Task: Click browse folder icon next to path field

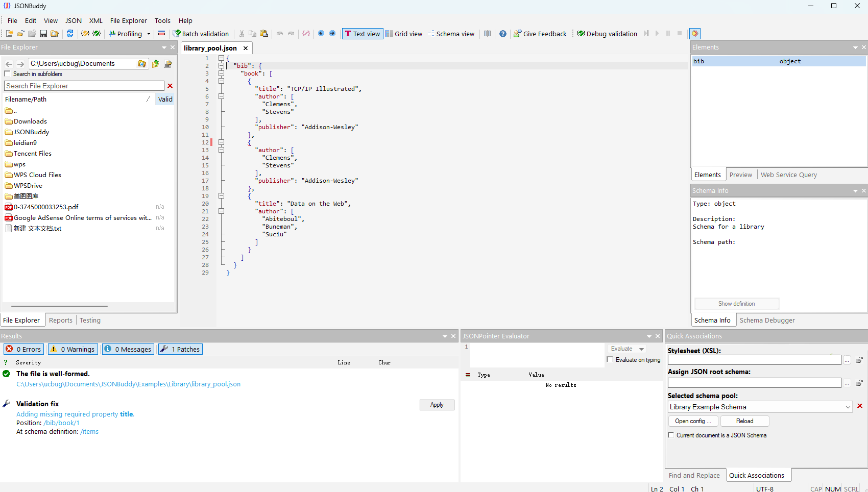Action: 142,64
